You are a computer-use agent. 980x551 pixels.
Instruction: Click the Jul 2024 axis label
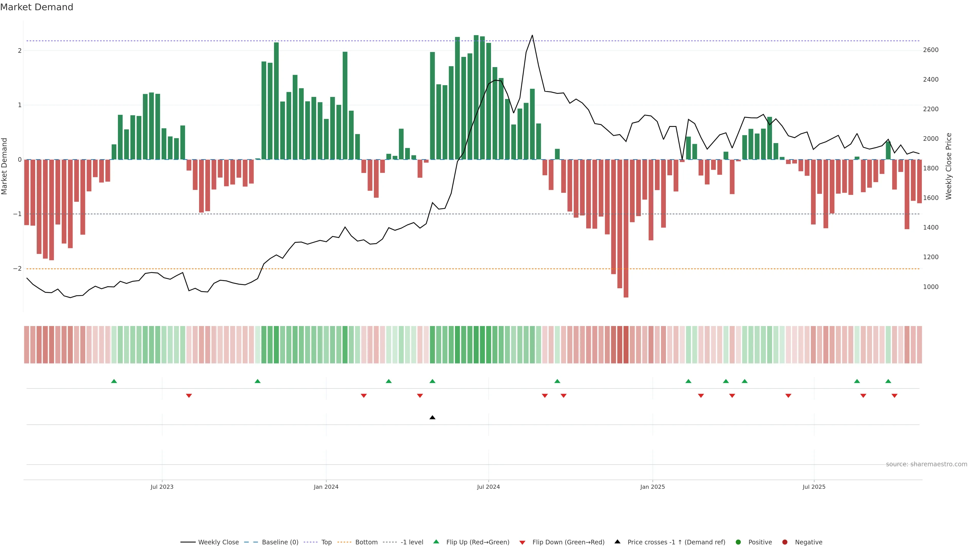point(488,487)
